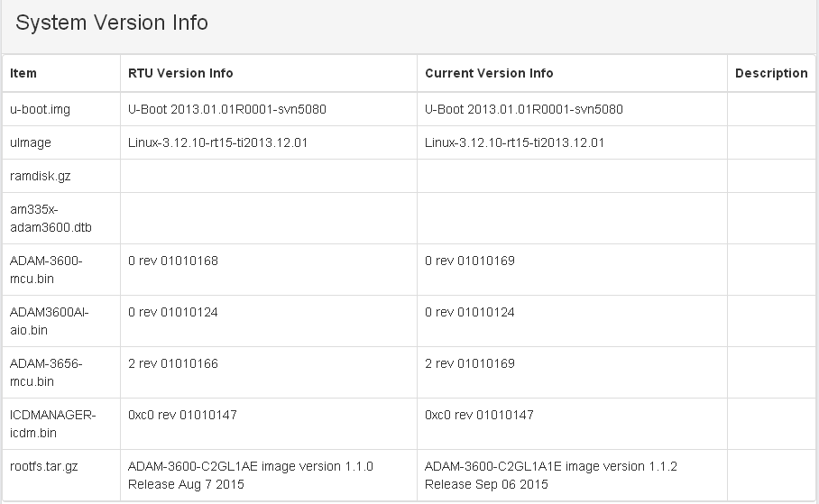Click the Item column header
819x504 pixels.
coord(23,73)
